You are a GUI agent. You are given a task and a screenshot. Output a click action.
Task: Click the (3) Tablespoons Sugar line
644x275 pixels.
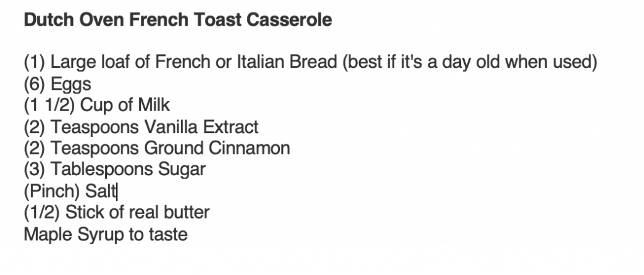[x=114, y=170]
